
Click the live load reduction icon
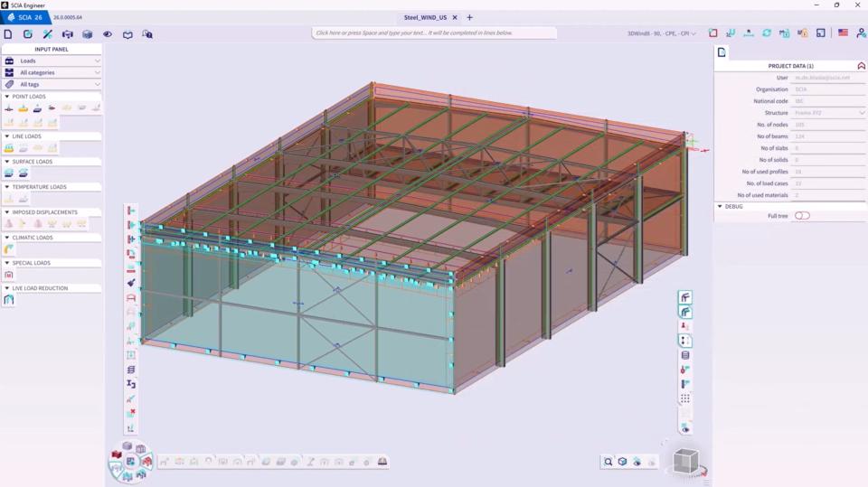pos(9,300)
